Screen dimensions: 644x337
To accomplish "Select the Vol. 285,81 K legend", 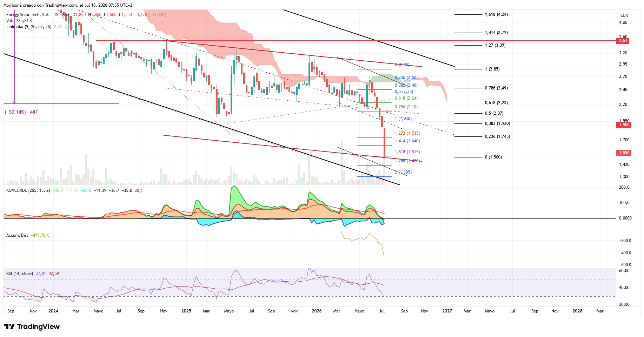I will pos(19,21).
